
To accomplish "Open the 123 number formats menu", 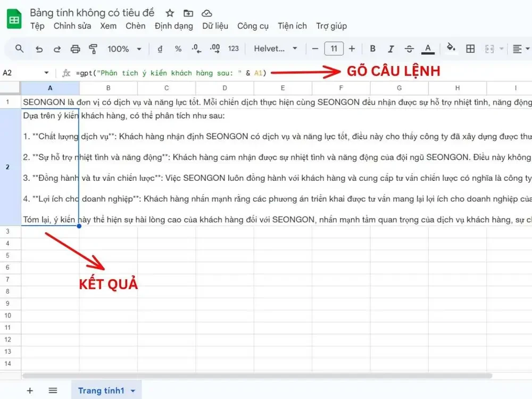I will click(234, 49).
